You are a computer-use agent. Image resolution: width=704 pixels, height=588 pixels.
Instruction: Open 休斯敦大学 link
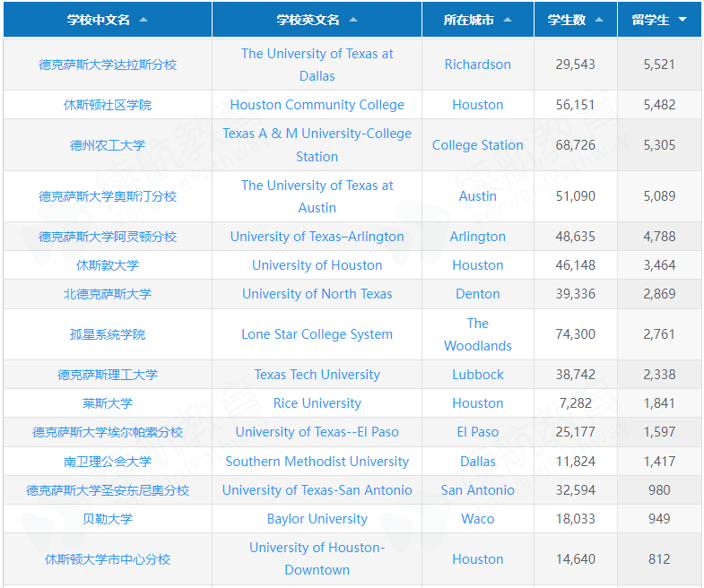(108, 265)
